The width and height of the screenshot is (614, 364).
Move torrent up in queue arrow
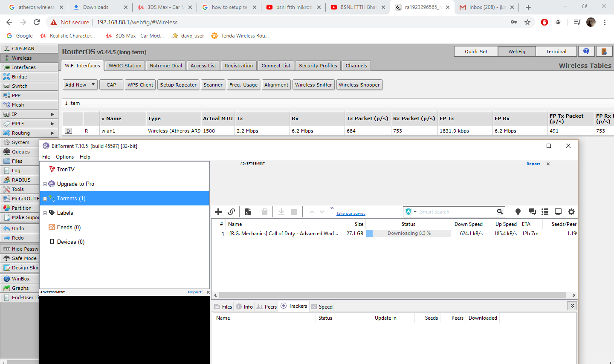(x=312, y=212)
